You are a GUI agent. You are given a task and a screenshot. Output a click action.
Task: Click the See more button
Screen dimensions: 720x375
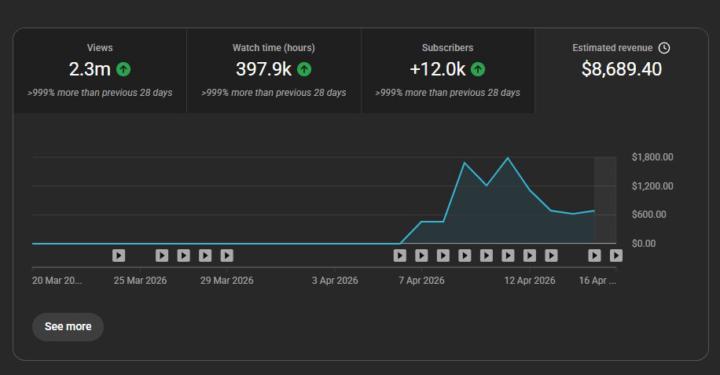click(68, 327)
